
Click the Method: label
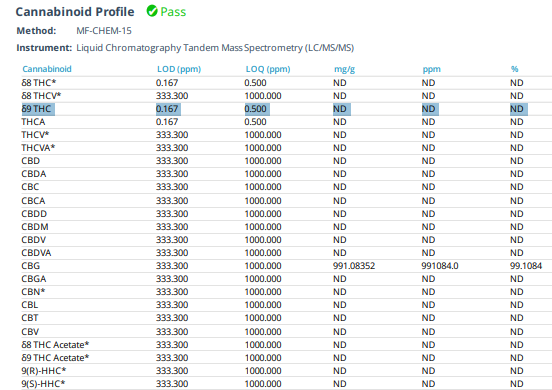(36, 31)
